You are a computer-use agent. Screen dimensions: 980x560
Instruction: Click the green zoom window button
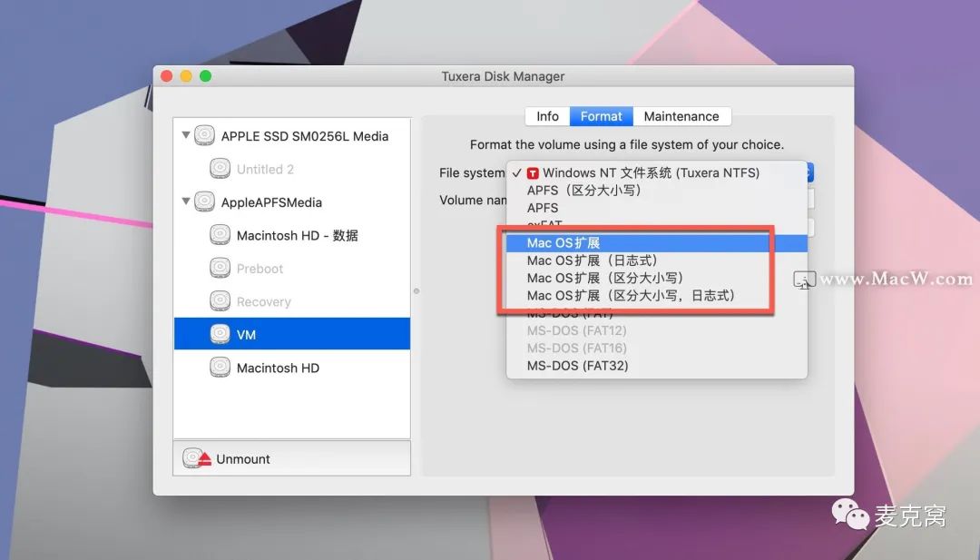tap(205, 76)
